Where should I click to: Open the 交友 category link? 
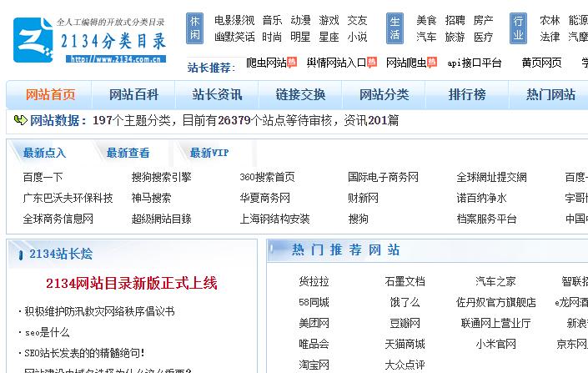point(357,20)
